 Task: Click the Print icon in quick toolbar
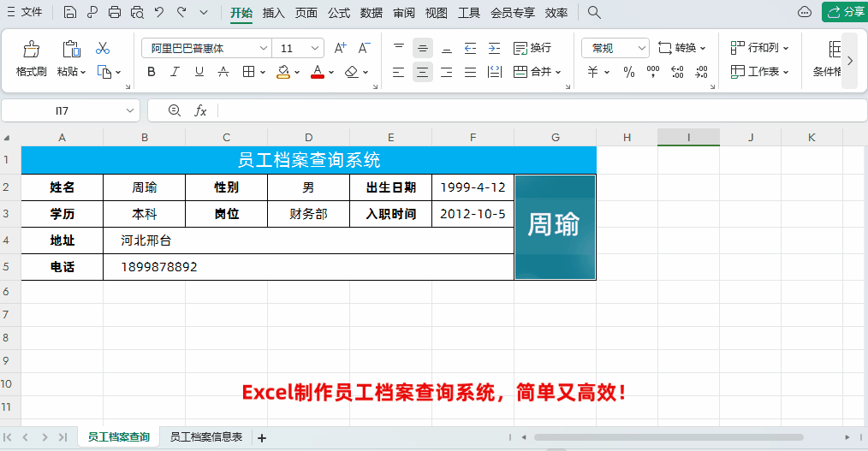(115, 12)
